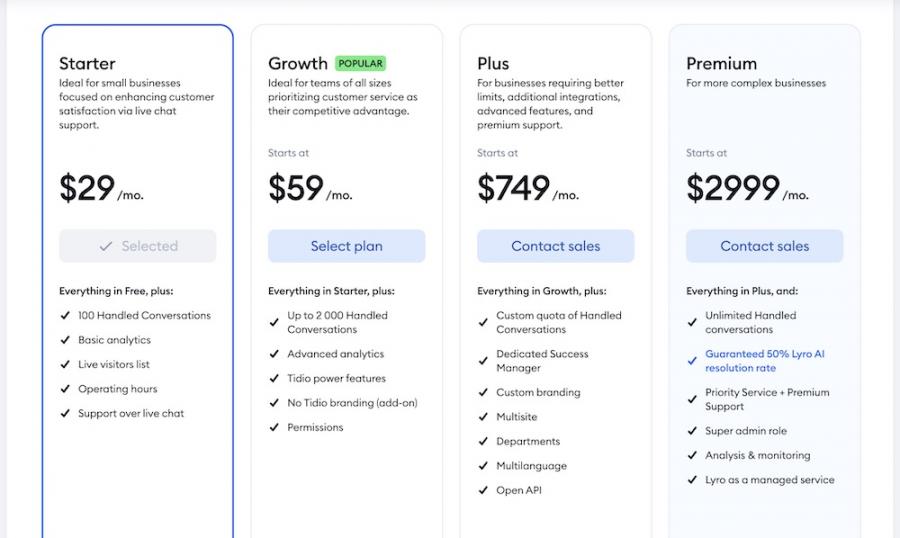The height and width of the screenshot is (538, 900).
Task: Click Lyro as a managed service feature
Action: pos(769,480)
